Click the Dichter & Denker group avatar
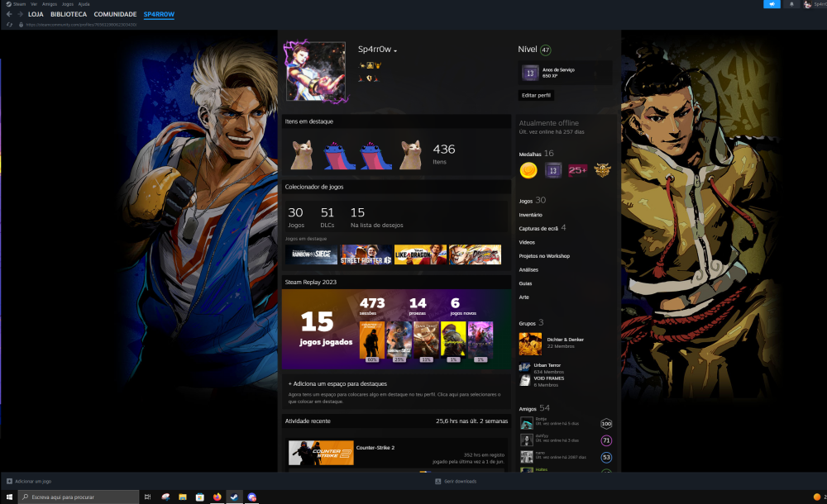This screenshot has width=827, height=504. [x=530, y=343]
